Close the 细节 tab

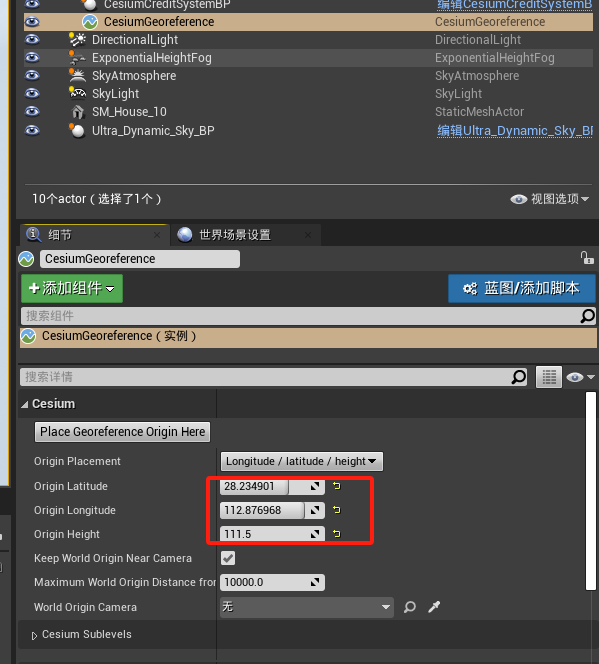tap(157, 235)
